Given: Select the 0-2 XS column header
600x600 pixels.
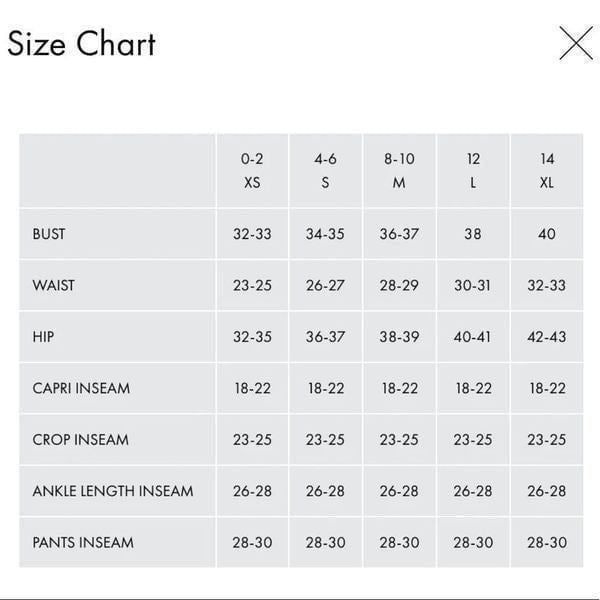Looking at the screenshot, I should click(x=252, y=171).
